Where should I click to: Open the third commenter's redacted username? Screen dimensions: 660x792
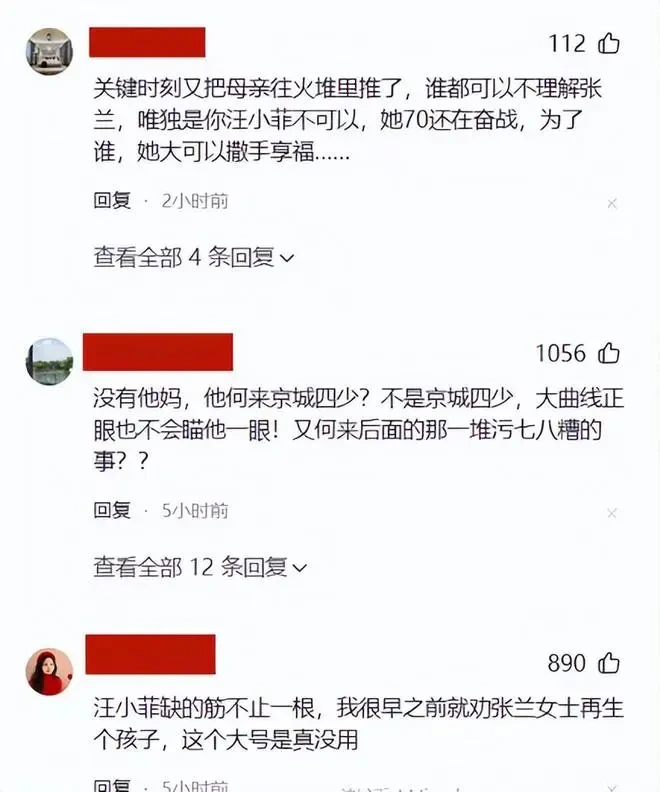tap(150, 655)
